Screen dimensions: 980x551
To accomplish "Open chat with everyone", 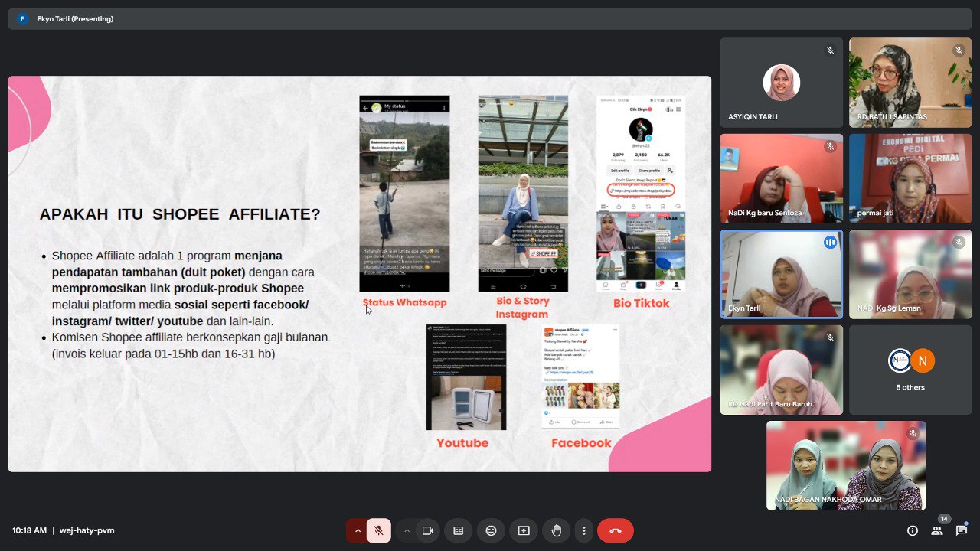I will (962, 530).
